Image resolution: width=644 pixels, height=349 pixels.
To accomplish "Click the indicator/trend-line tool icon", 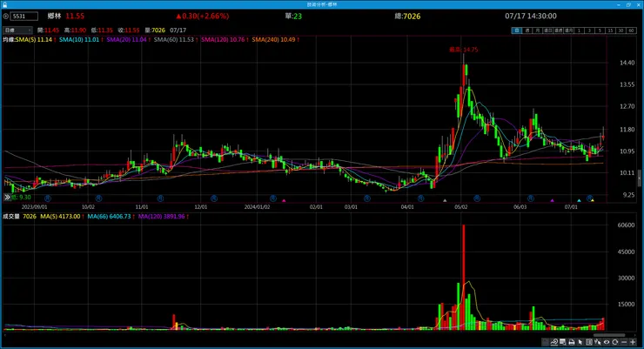I will [554, 342].
